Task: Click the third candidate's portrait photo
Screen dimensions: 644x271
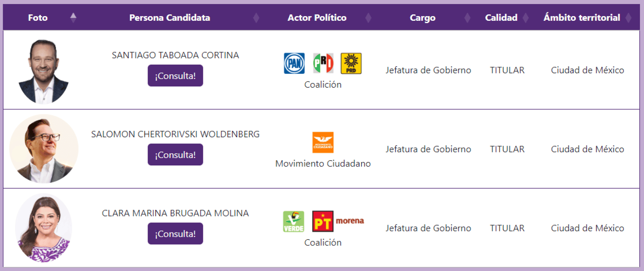Action: [x=44, y=228]
